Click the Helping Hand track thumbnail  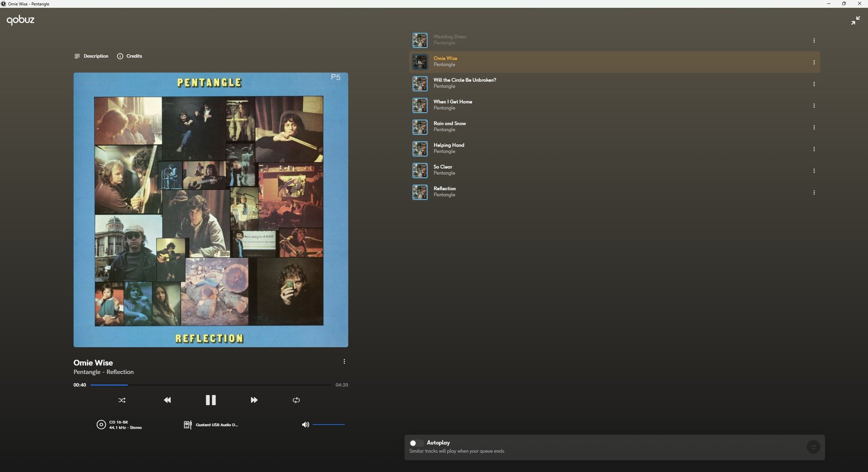tap(420, 149)
